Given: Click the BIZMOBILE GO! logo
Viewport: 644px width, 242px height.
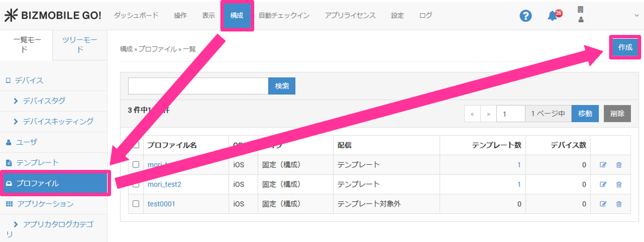Looking at the screenshot, I should (x=53, y=15).
